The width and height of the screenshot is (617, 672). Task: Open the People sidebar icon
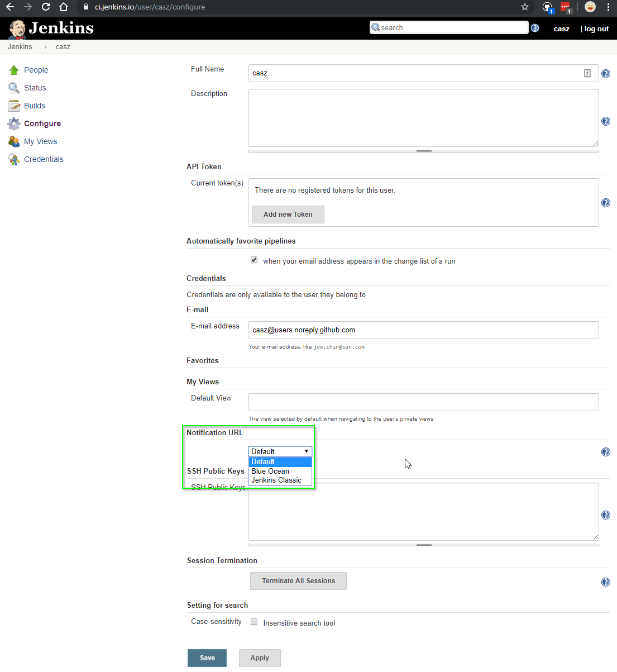tap(14, 70)
